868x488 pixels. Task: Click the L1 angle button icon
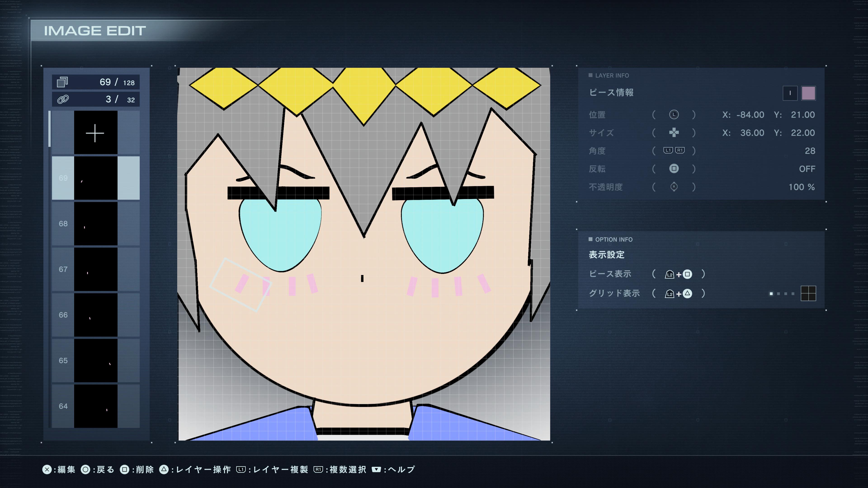[x=668, y=150]
